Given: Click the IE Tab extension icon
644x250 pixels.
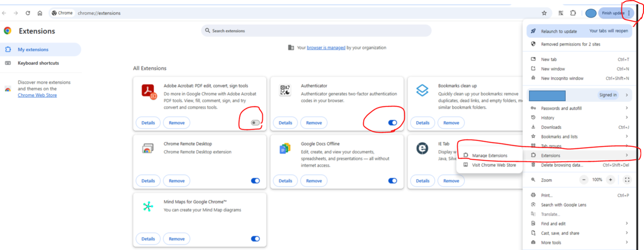Looking at the screenshot, I should tap(422, 148).
